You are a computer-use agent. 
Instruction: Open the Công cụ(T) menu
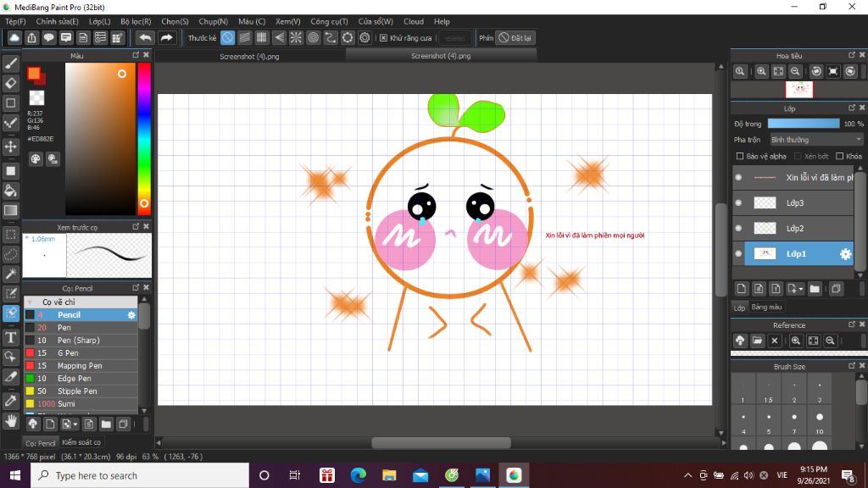329,21
